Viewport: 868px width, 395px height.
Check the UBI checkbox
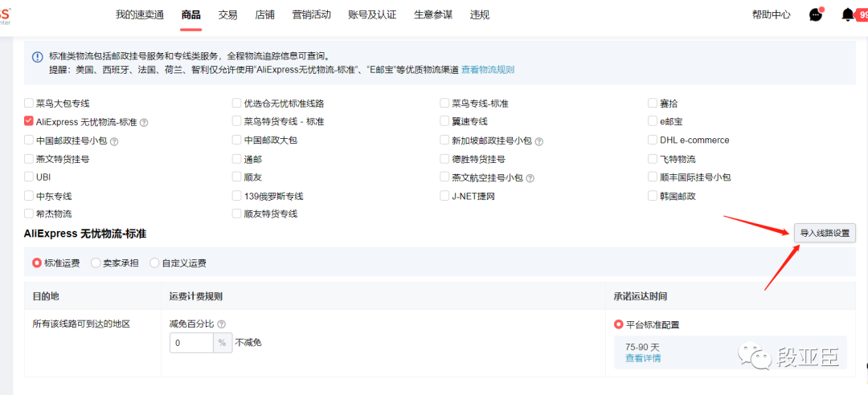29,177
